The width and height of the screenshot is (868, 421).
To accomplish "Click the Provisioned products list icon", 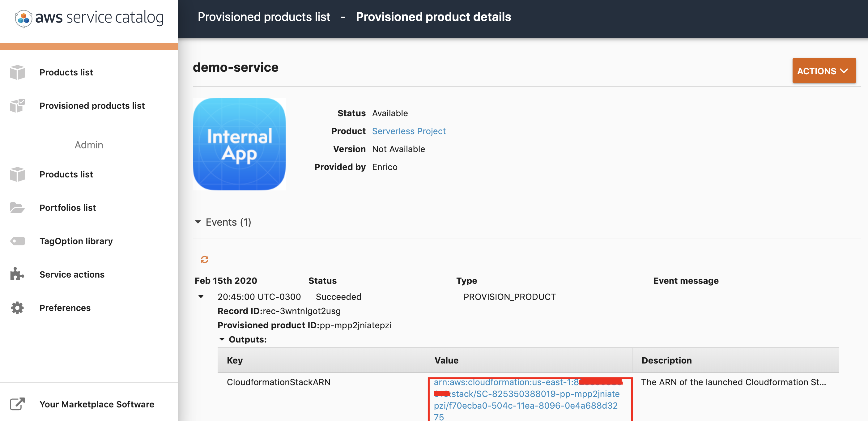I will (17, 105).
